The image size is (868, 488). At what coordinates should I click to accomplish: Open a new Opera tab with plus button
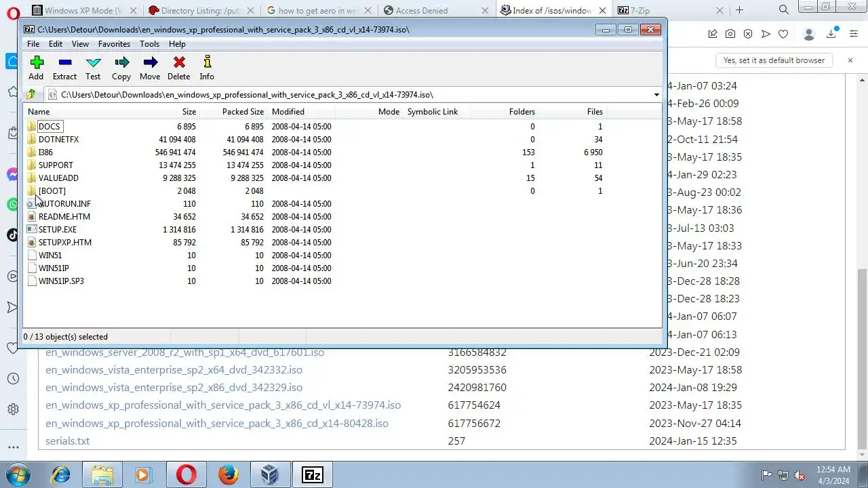(739, 10)
